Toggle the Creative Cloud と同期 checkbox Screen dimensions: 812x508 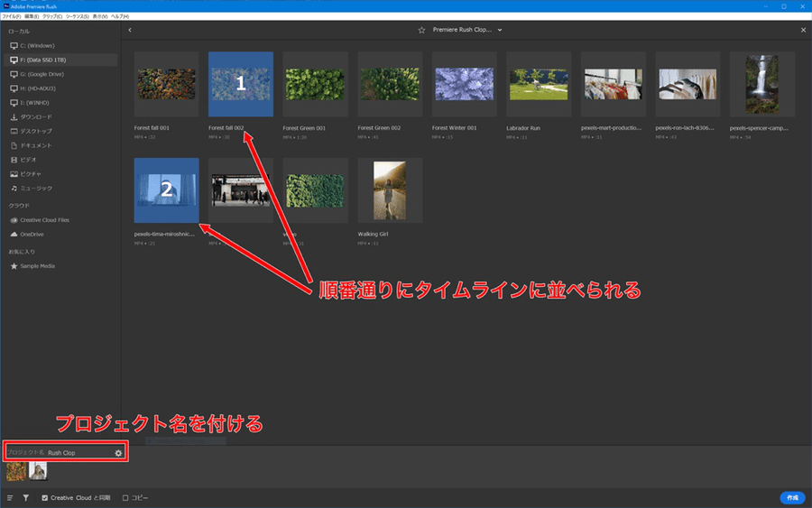45,497
